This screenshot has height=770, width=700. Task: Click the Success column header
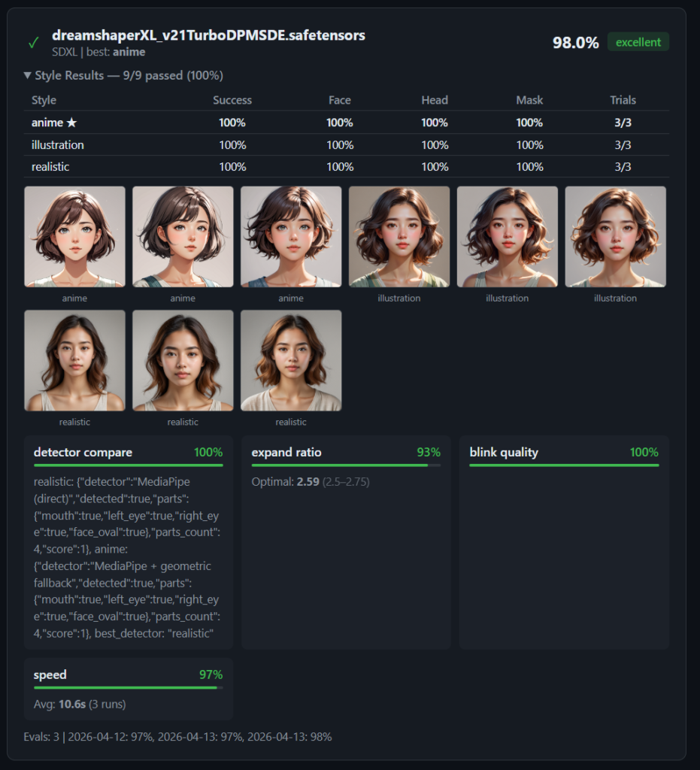tap(232, 100)
